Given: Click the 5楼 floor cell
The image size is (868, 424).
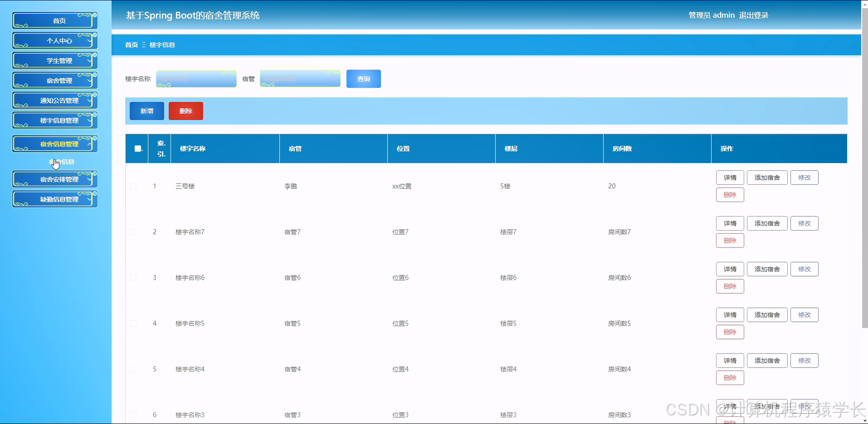Looking at the screenshot, I should pos(505,186).
